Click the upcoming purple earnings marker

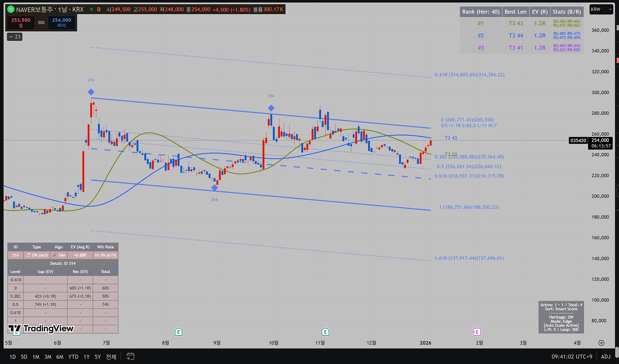click(477, 332)
